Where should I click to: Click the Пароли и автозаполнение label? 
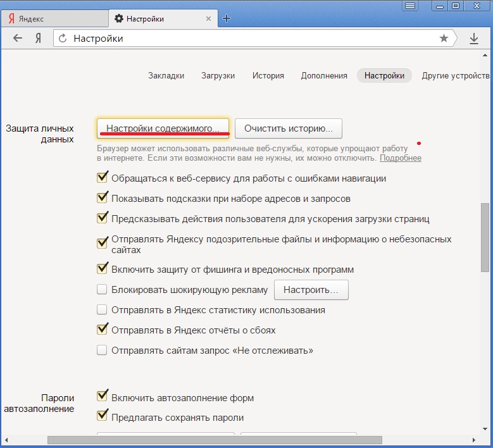[x=39, y=403]
